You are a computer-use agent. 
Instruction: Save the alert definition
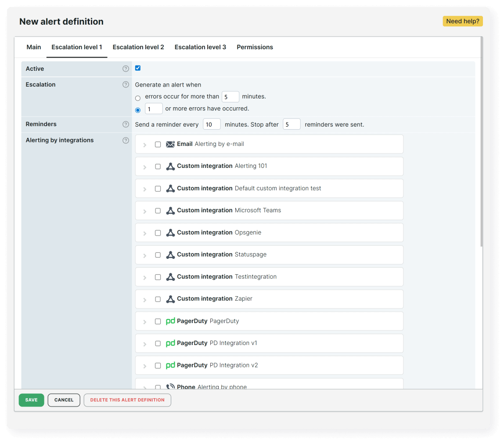pos(31,400)
